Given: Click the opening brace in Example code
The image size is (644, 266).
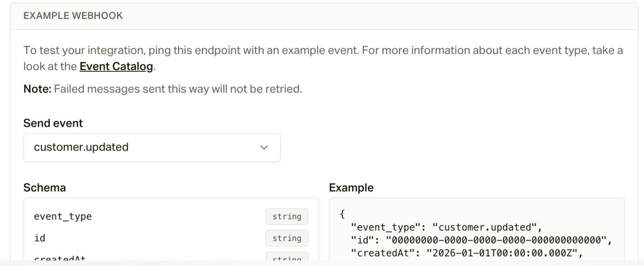Looking at the screenshot, I should coord(343,214).
